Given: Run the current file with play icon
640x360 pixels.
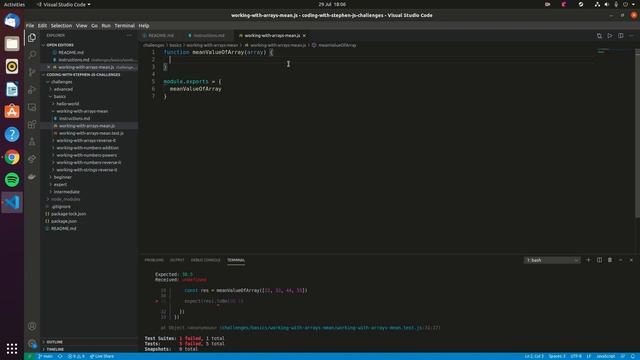Looking at the screenshot, I should (610, 36).
